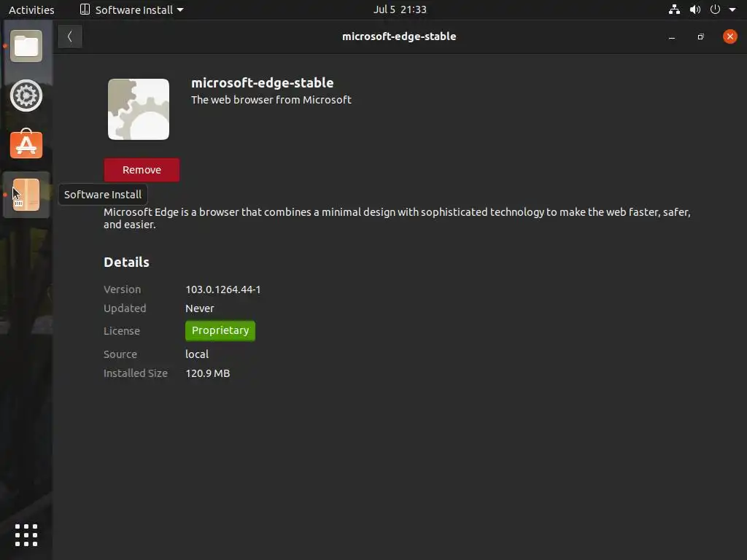The height and width of the screenshot is (560, 747).
Task: Click the green Proprietary license button
Action: pos(220,330)
